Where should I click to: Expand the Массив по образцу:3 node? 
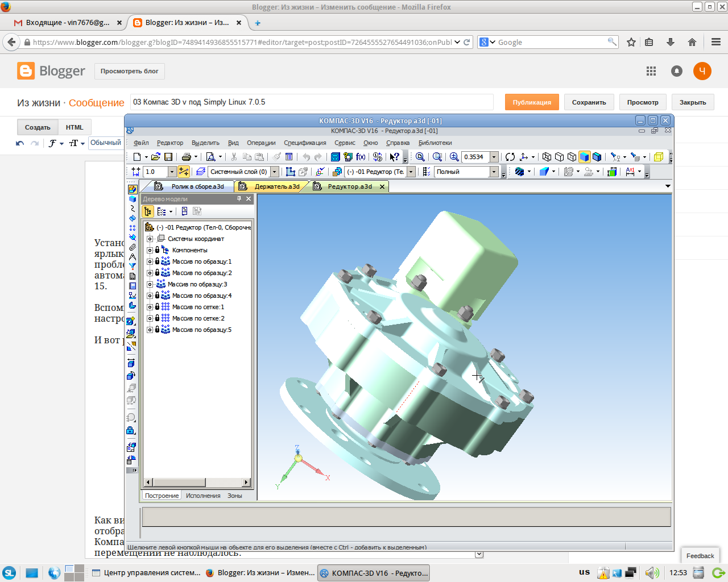pyautogui.click(x=150, y=284)
